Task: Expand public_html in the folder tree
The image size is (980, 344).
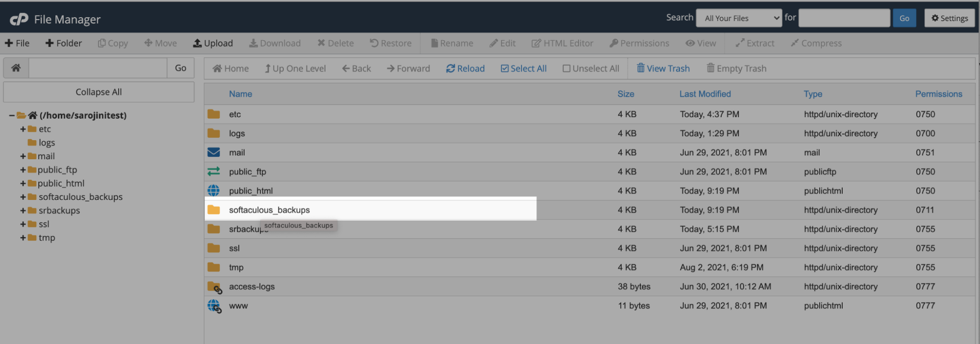Action: (x=23, y=183)
